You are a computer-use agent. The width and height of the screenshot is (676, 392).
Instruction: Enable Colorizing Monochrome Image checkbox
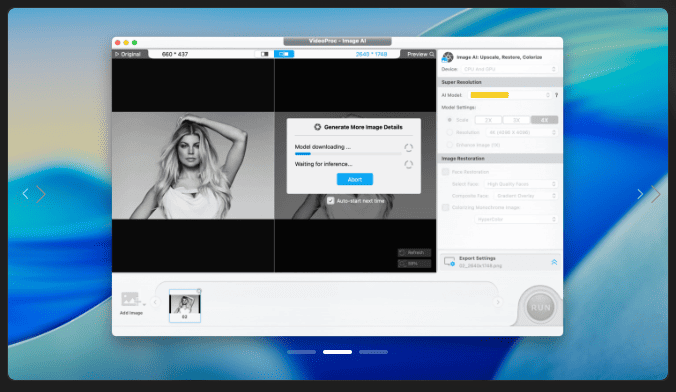click(445, 207)
